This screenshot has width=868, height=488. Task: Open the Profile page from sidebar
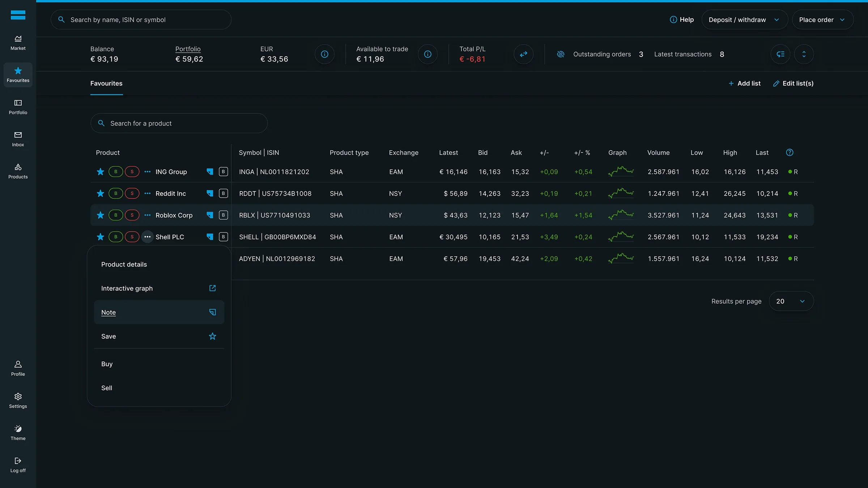[18, 369]
